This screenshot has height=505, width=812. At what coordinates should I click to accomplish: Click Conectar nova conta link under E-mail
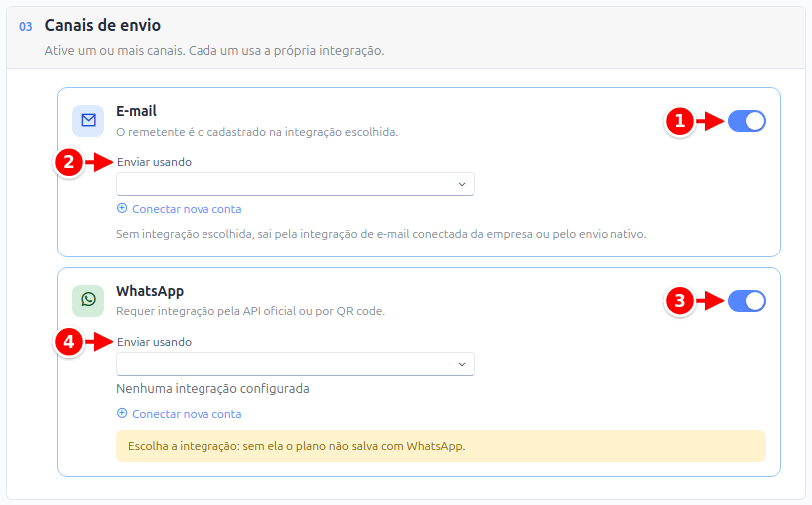[x=187, y=209]
